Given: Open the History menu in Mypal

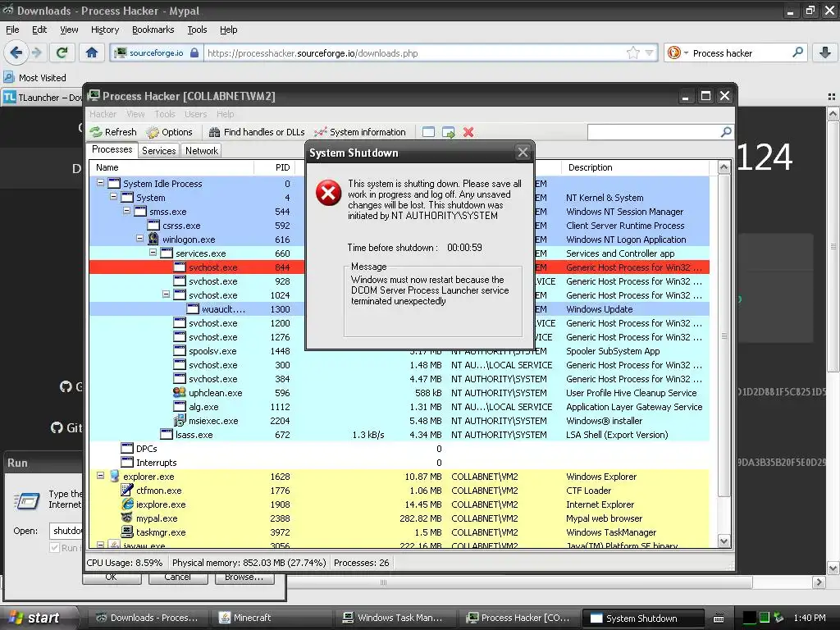Looking at the screenshot, I should pyautogui.click(x=104, y=30).
